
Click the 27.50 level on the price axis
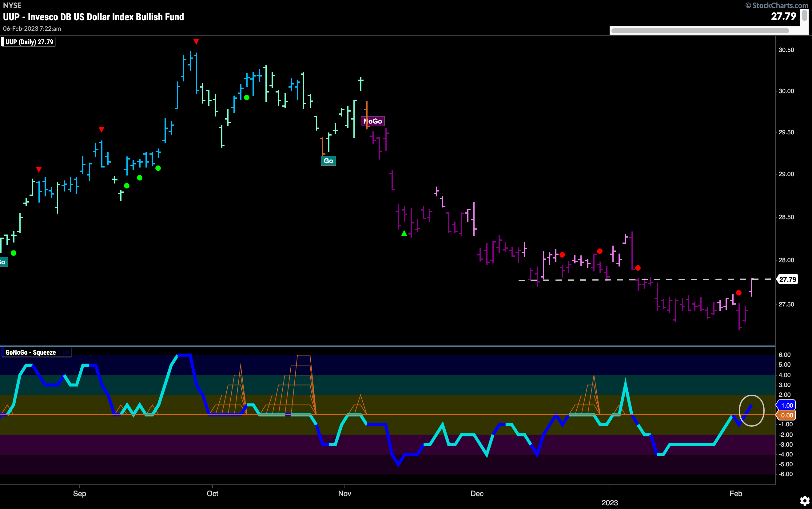[x=786, y=304]
